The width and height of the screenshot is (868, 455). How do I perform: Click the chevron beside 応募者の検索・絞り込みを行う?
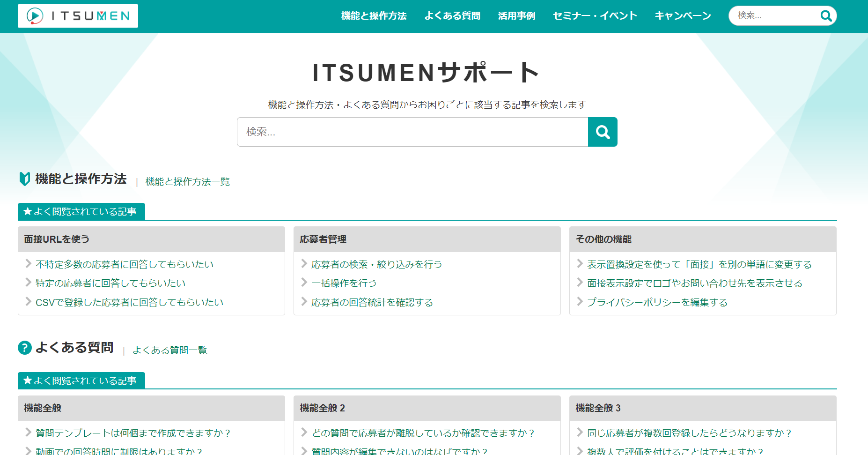[304, 263]
